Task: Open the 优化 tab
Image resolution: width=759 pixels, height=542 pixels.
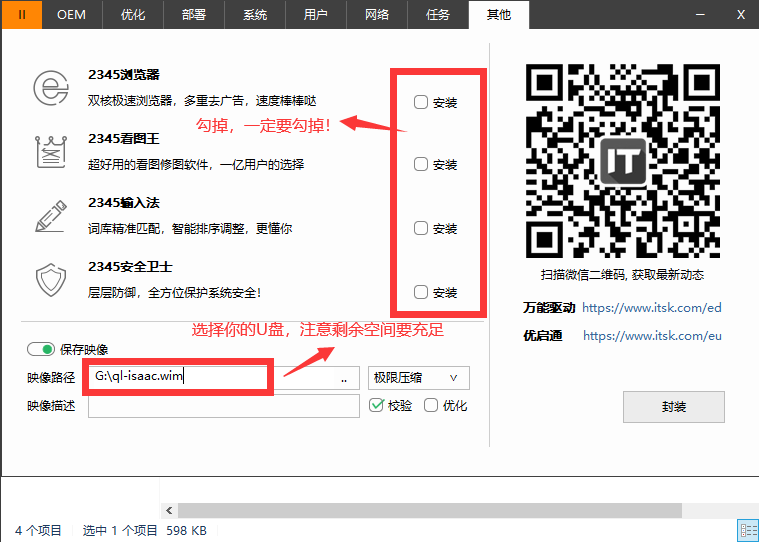Action: coord(133,15)
